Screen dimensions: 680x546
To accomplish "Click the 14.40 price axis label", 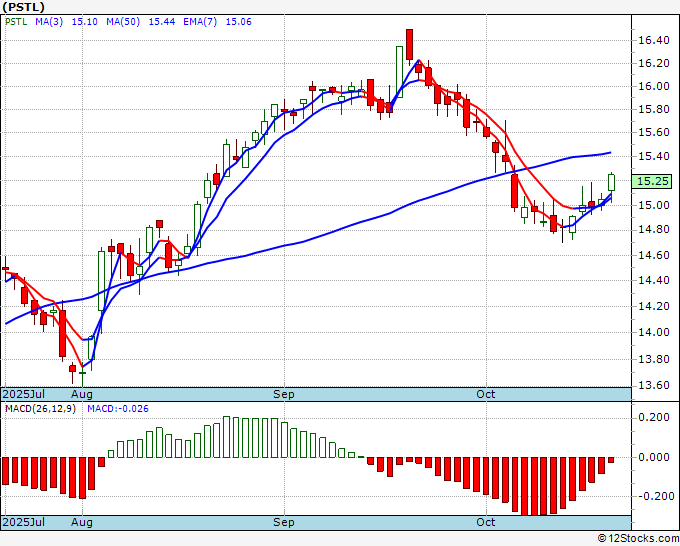I will point(654,281).
